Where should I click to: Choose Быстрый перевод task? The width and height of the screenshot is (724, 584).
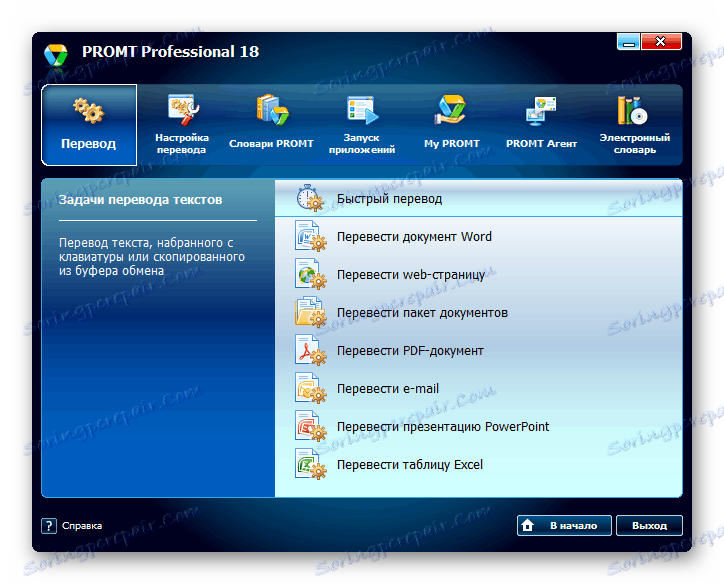pos(478,198)
